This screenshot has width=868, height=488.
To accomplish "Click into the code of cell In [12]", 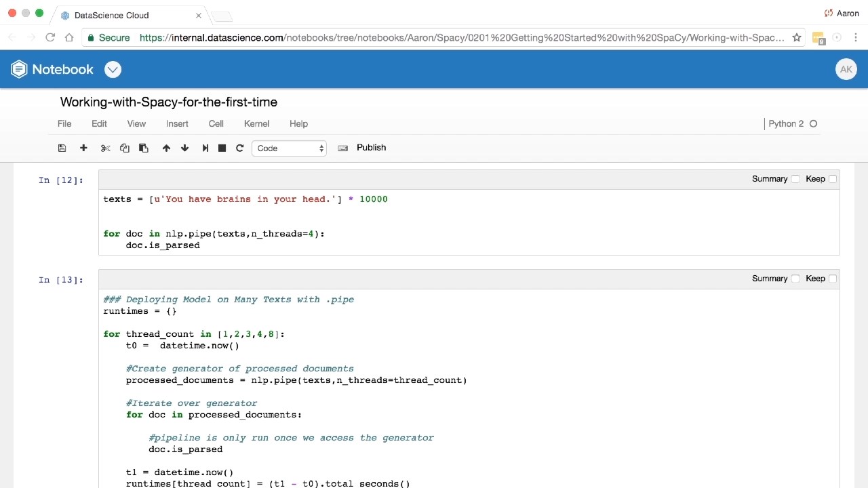I will coord(469,222).
